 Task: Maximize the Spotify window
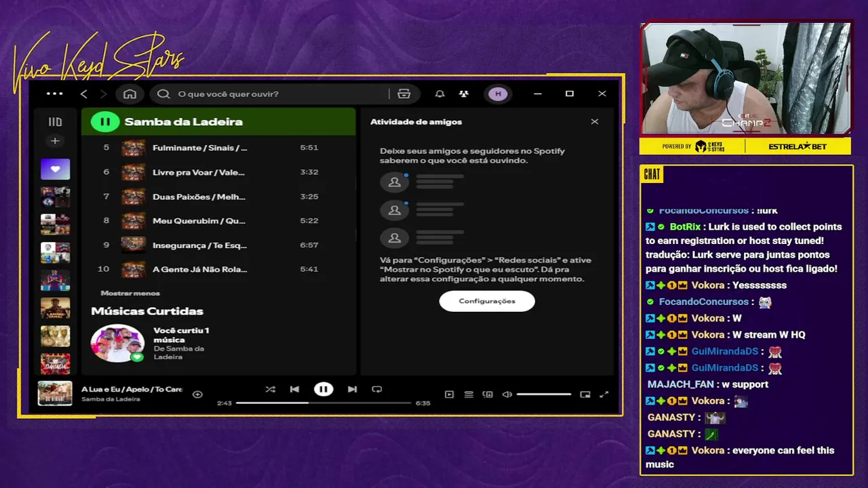pos(570,94)
